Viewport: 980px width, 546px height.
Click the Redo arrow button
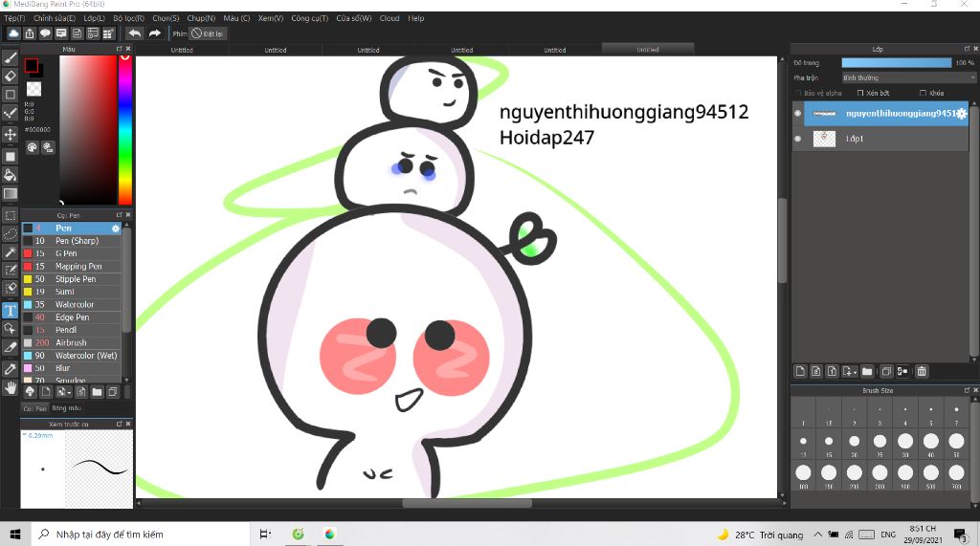tap(155, 33)
